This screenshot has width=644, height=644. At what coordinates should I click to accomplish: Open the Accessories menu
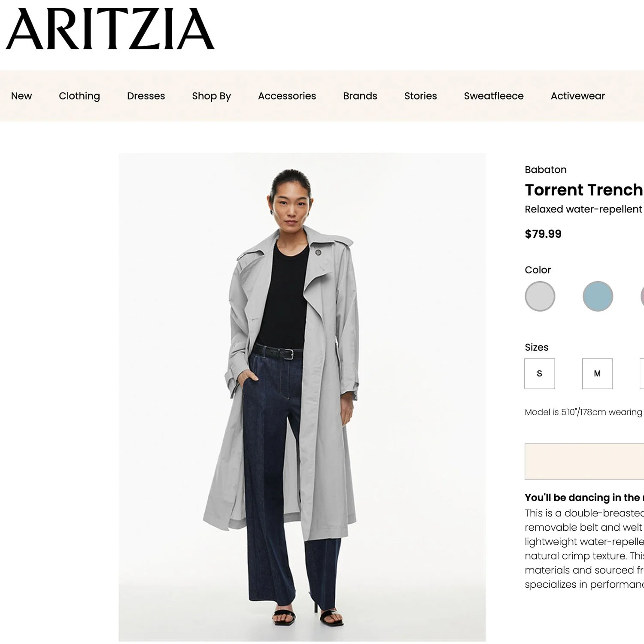pyautogui.click(x=287, y=96)
